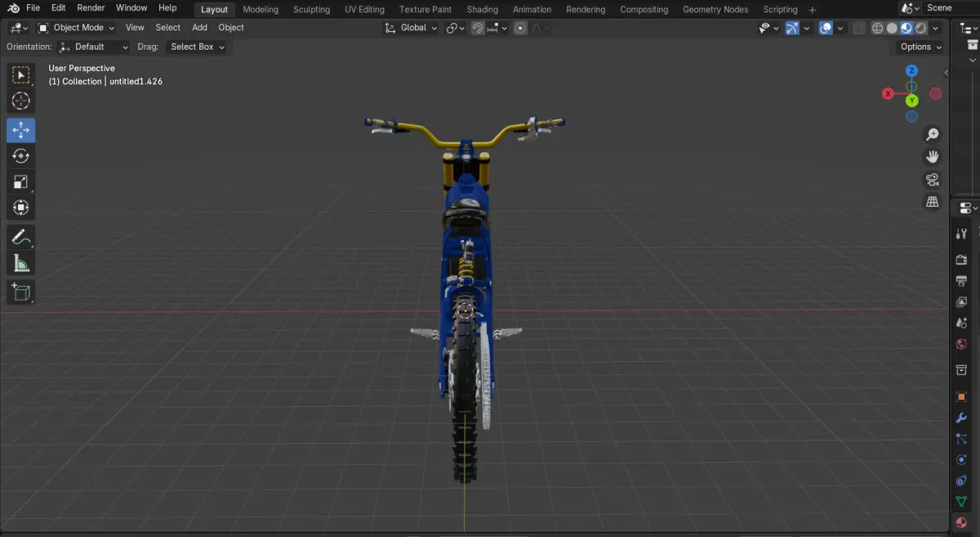Image resolution: width=980 pixels, height=537 pixels.
Task: Switch to the Sculpting workspace tab
Action: [312, 9]
